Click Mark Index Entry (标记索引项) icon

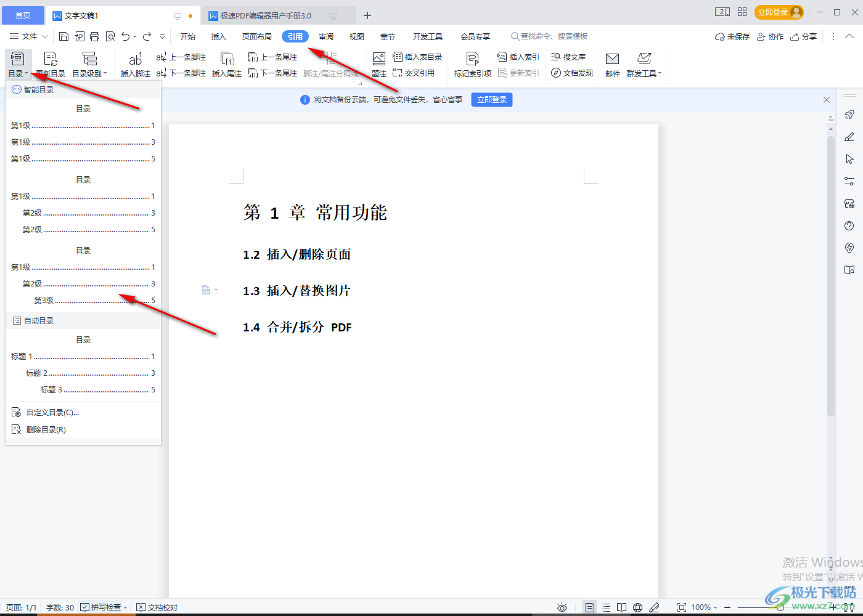473,59
